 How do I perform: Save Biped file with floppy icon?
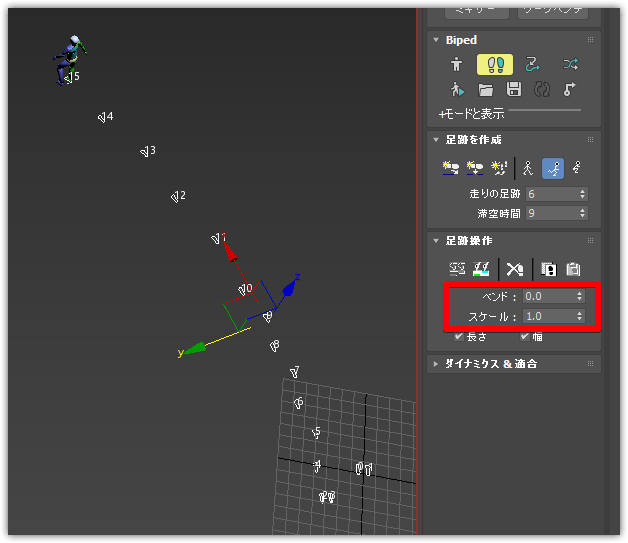coord(514,90)
